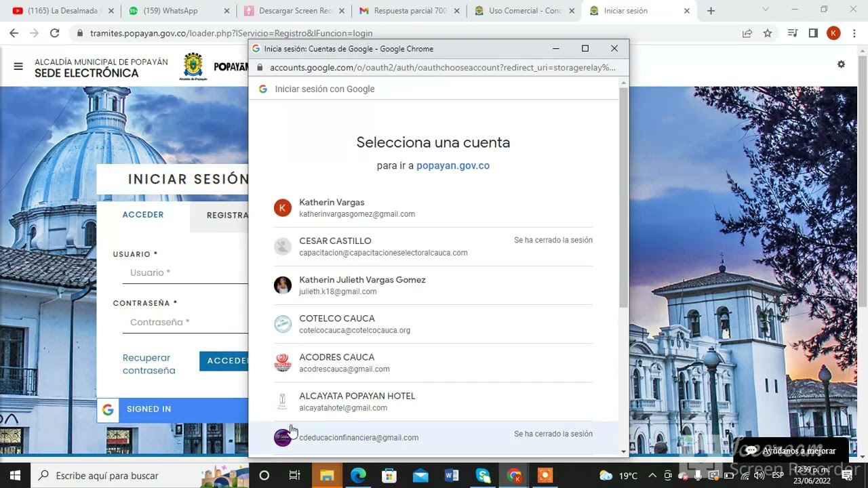Switch to the Descargar Screen Recorder tab

coord(295,11)
